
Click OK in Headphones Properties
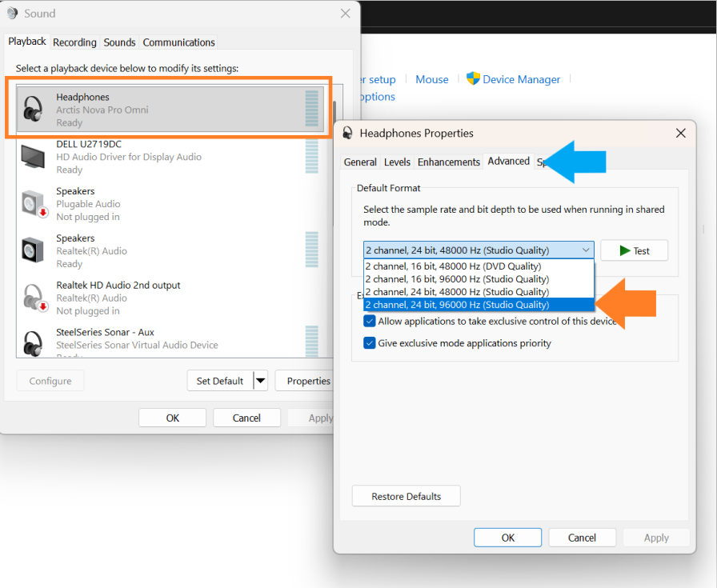(x=507, y=538)
